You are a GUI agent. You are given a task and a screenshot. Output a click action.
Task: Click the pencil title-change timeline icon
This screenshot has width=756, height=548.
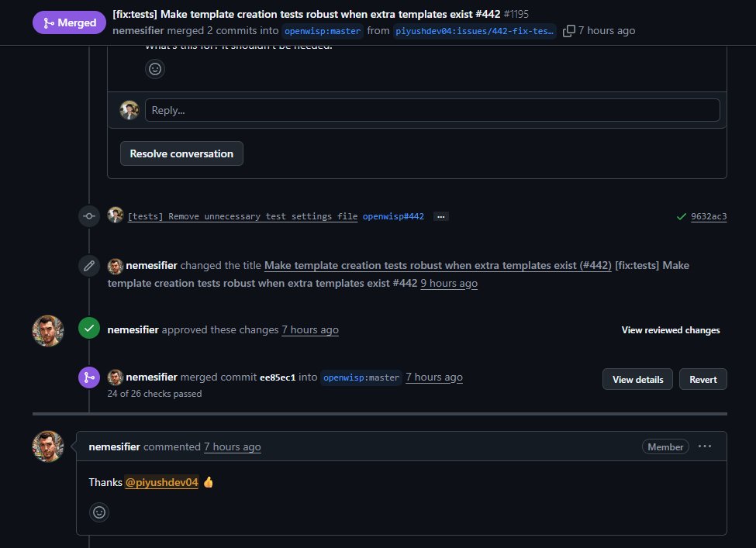pyautogui.click(x=89, y=266)
